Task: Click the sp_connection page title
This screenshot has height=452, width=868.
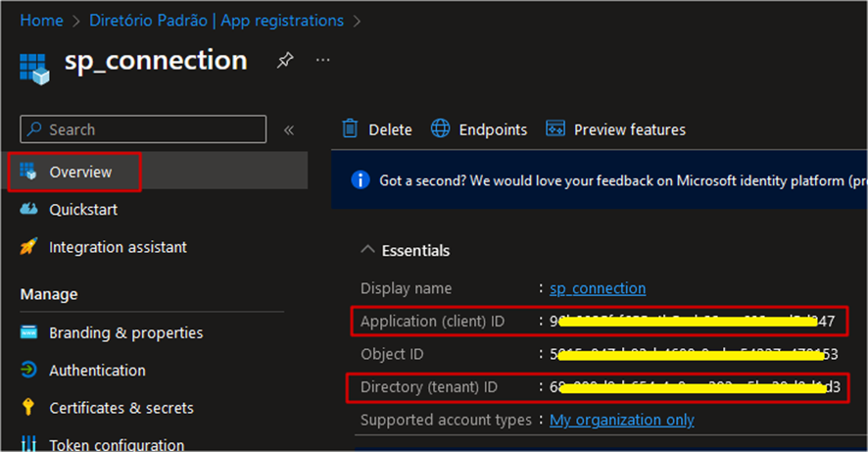Action: click(156, 60)
